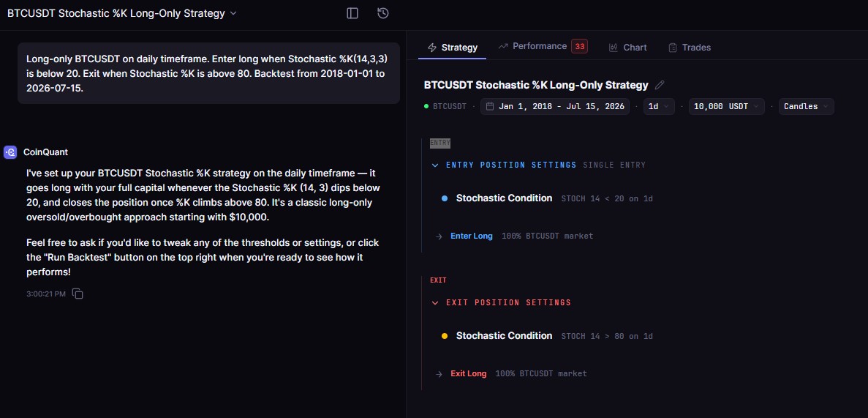Switch to the Strategy tab
The width and height of the screenshot is (868, 418).
453,48
